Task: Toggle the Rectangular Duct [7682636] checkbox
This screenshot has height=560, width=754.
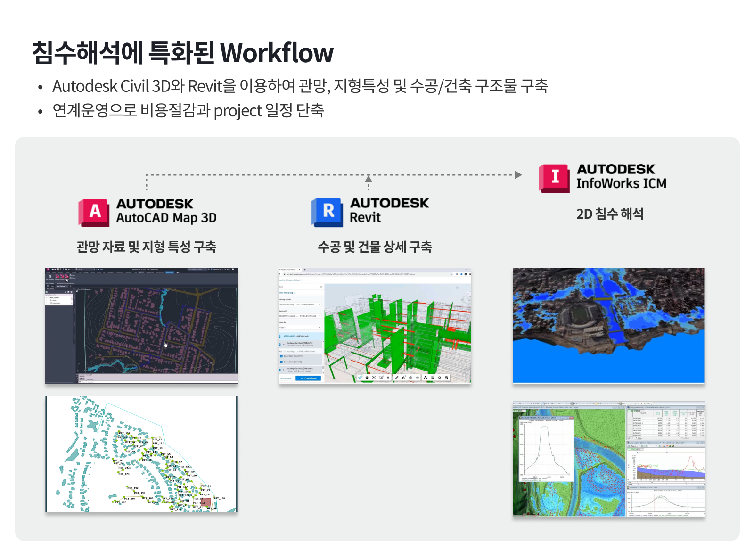Action: (279, 370)
